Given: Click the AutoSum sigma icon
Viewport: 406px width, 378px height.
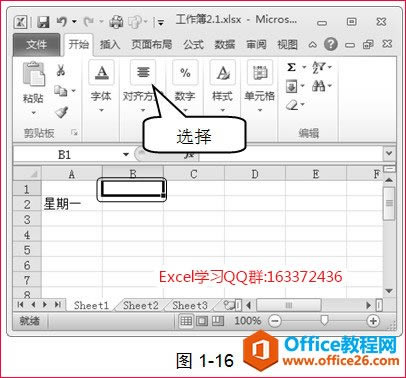Looking at the screenshot, I should pyautogui.click(x=291, y=68).
